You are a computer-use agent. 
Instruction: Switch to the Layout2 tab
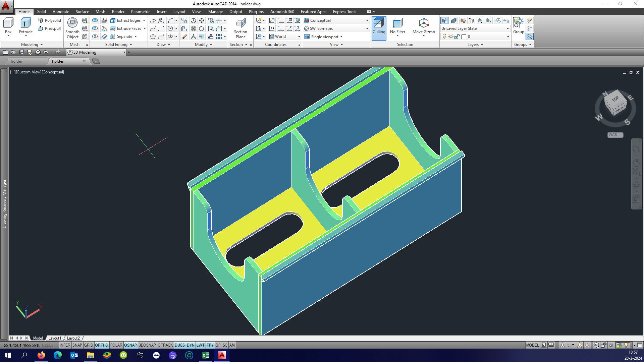(x=73, y=338)
